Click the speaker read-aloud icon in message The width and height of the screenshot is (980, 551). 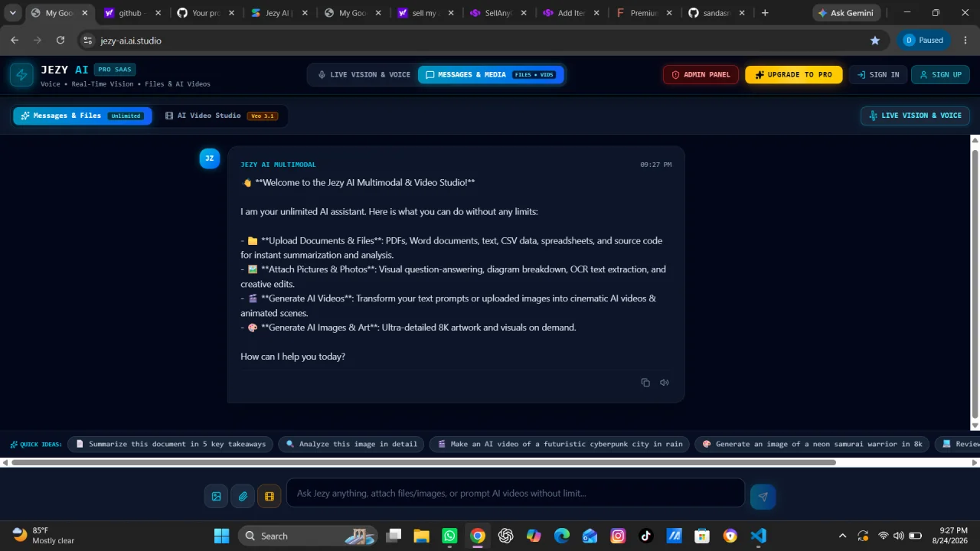(665, 383)
